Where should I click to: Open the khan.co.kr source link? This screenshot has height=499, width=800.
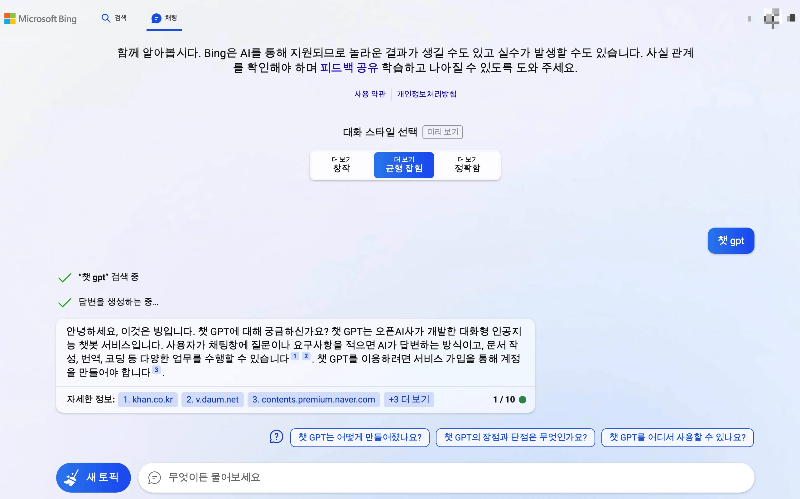148,400
